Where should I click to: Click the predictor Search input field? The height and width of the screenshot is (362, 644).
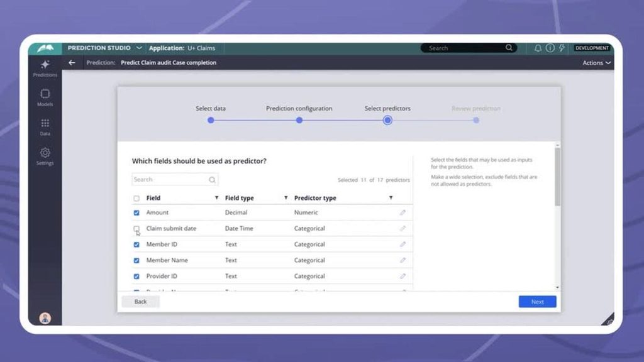[170, 180]
